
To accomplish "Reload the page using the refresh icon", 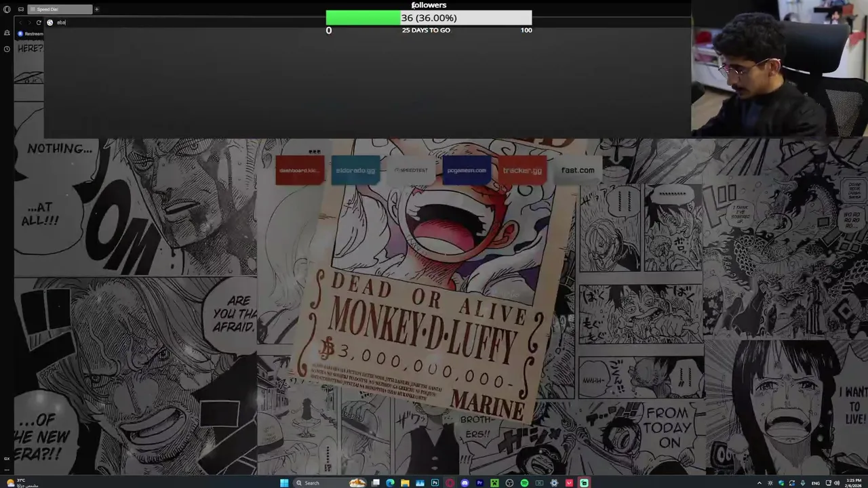I will 39,22.
